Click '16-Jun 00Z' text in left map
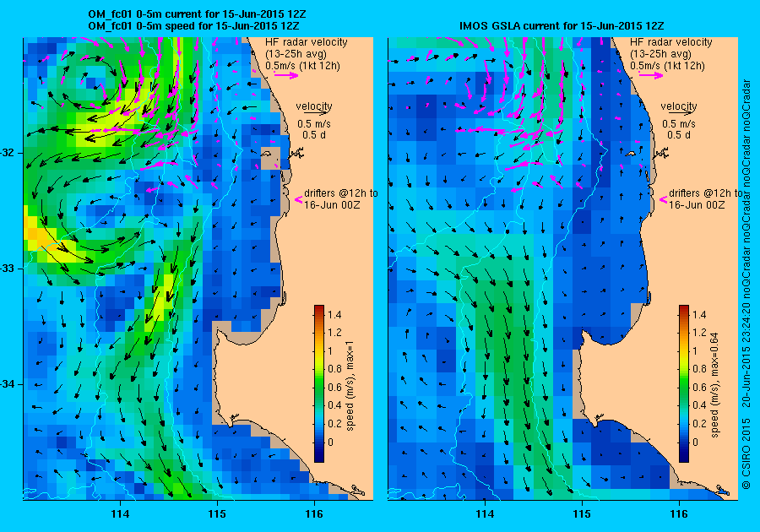Screen dimensions: 760x532 (332, 205)
